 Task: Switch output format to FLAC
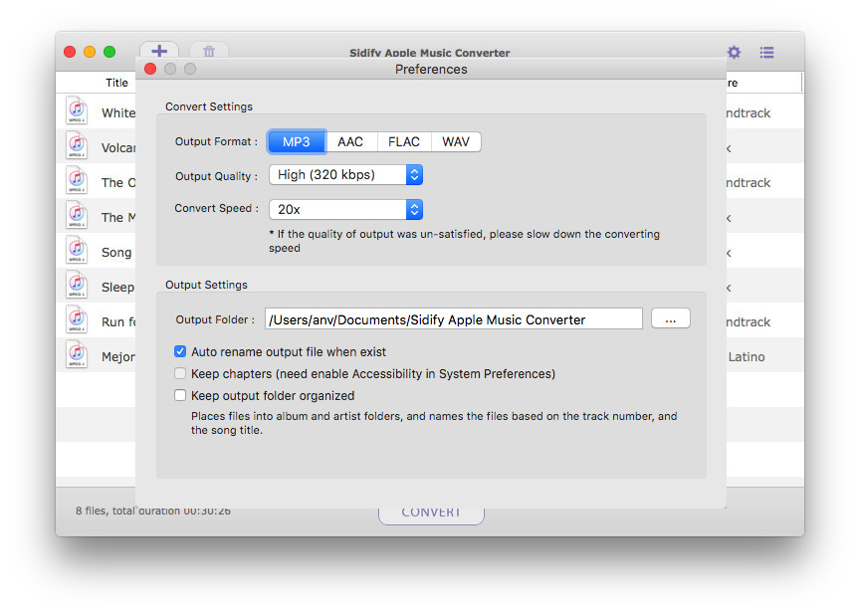pyautogui.click(x=403, y=141)
